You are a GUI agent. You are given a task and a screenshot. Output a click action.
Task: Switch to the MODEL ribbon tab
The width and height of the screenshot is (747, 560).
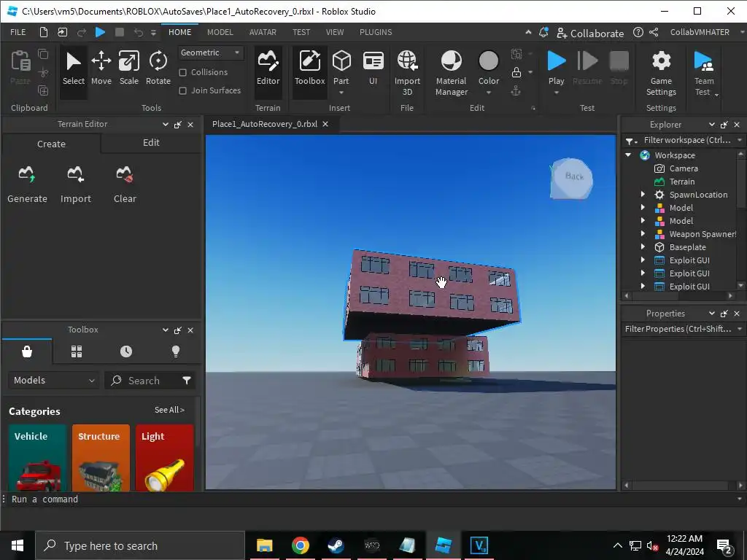point(220,32)
